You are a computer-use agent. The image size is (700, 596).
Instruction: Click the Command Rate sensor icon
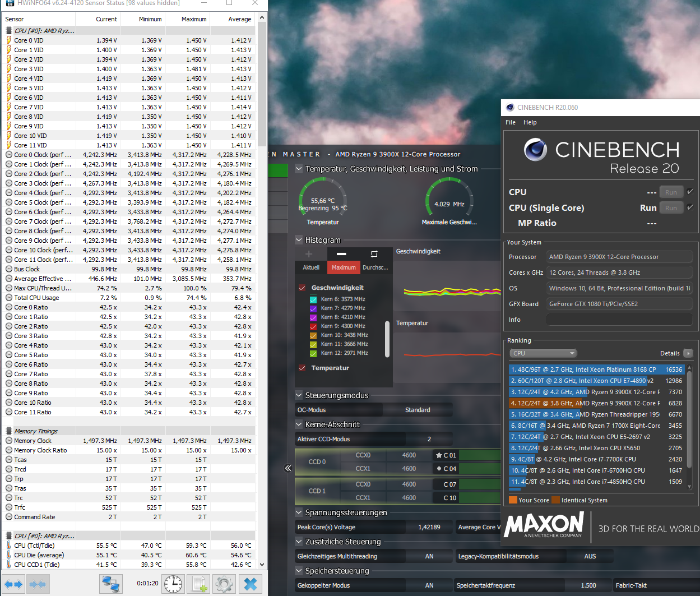8,517
